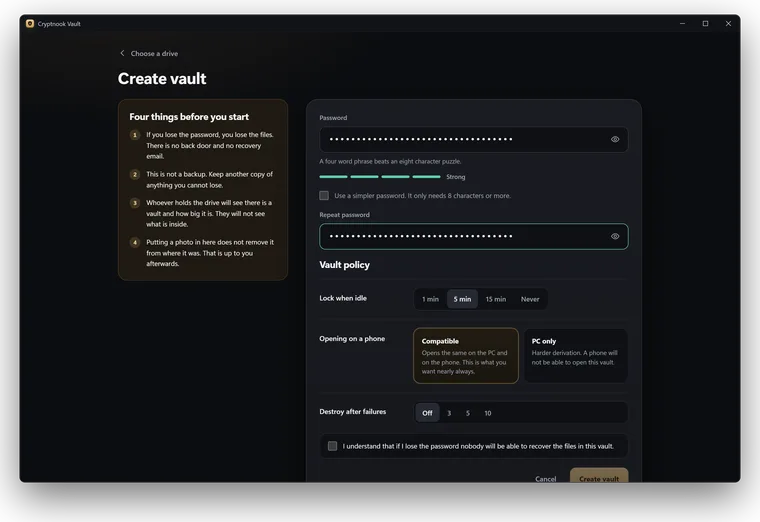Image resolution: width=760 pixels, height=522 pixels.
Task: Set Destroy after failures to 3
Action: [449, 413]
